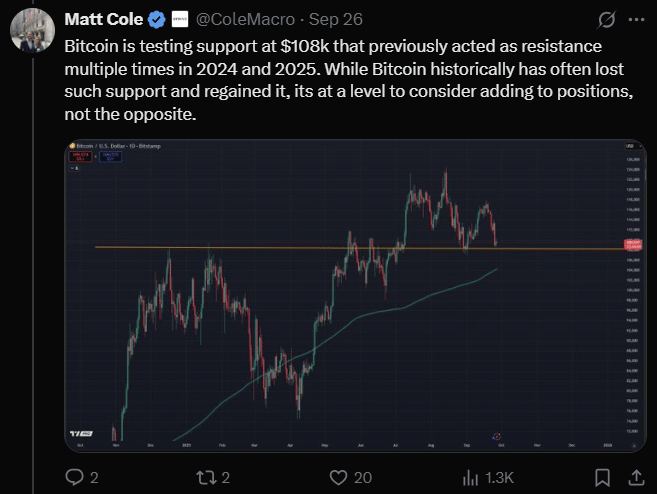Screen dimensions: 657x494
Task: Click the TradingView logo on the chart
Action: [x=81, y=433]
